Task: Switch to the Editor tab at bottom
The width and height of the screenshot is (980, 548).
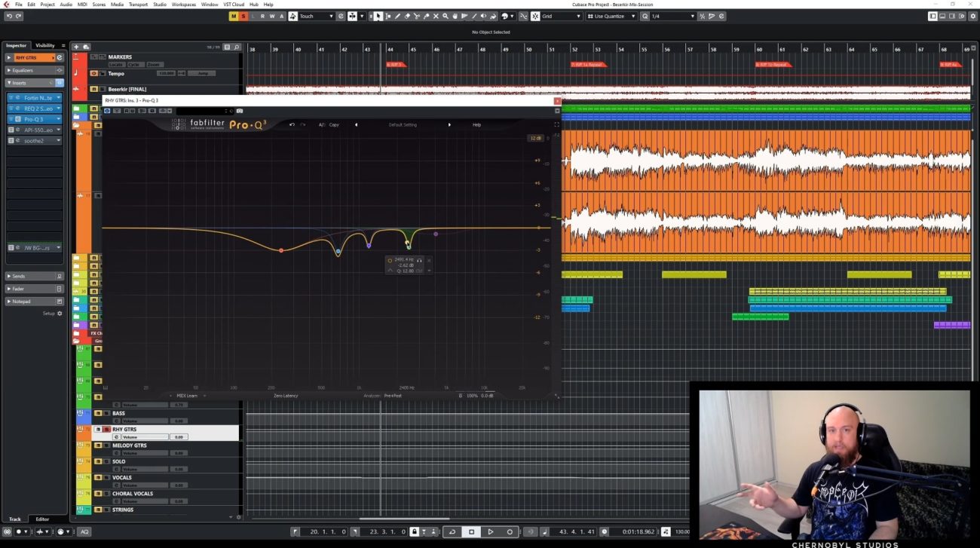Action: coord(42,519)
